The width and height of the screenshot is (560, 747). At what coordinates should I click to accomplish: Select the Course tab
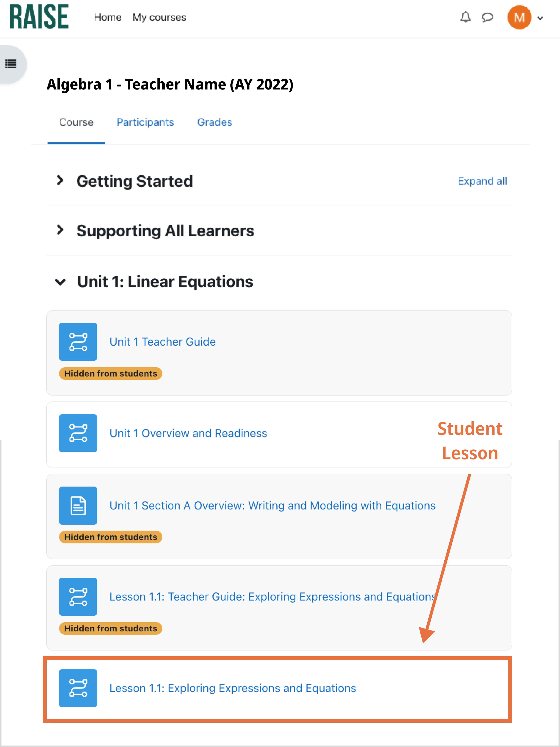click(x=76, y=122)
